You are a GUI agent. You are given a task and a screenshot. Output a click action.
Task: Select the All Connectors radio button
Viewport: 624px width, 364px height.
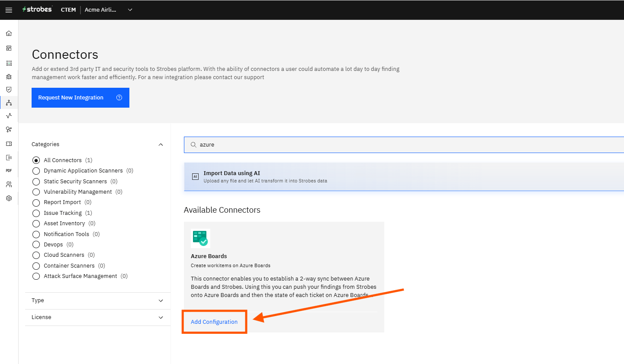point(36,160)
